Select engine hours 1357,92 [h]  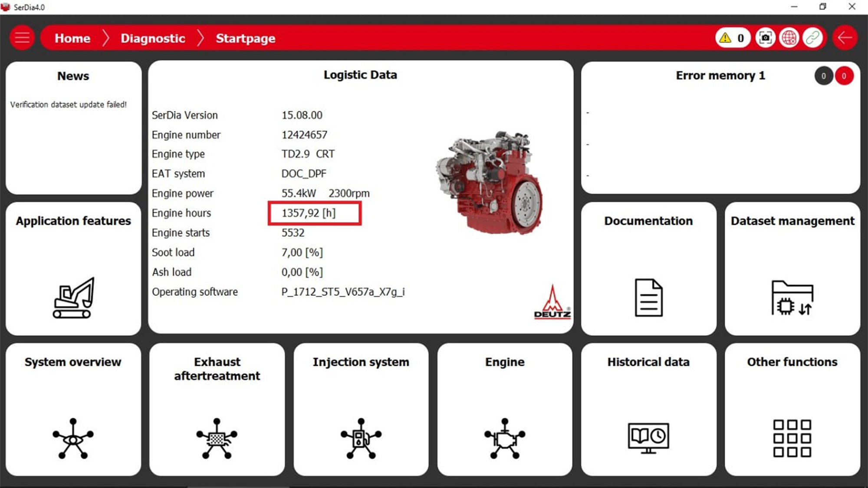[309, 213]
